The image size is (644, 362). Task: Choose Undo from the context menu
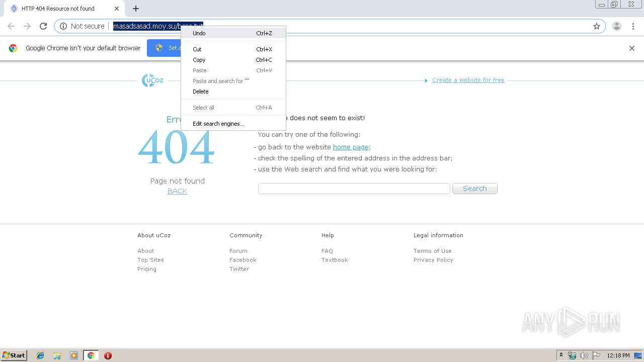tap(233, 33)
